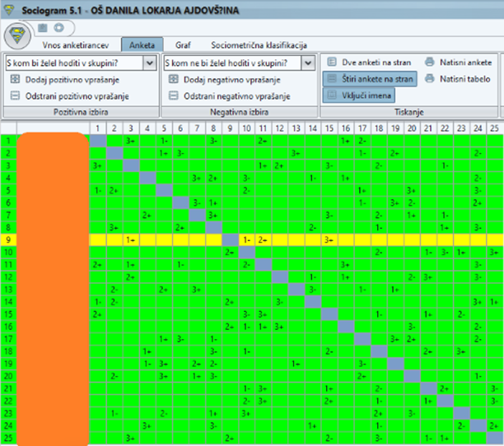
Task: Click the '3+' cell in row 10 column 25
Action: coord(494,253)
